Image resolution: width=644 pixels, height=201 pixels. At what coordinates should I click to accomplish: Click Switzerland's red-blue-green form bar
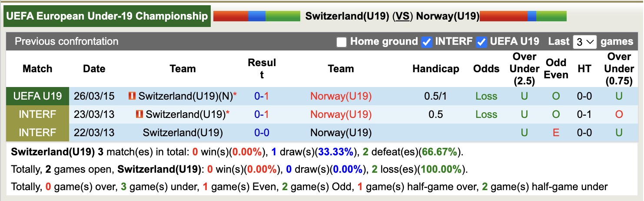point(256,17)
